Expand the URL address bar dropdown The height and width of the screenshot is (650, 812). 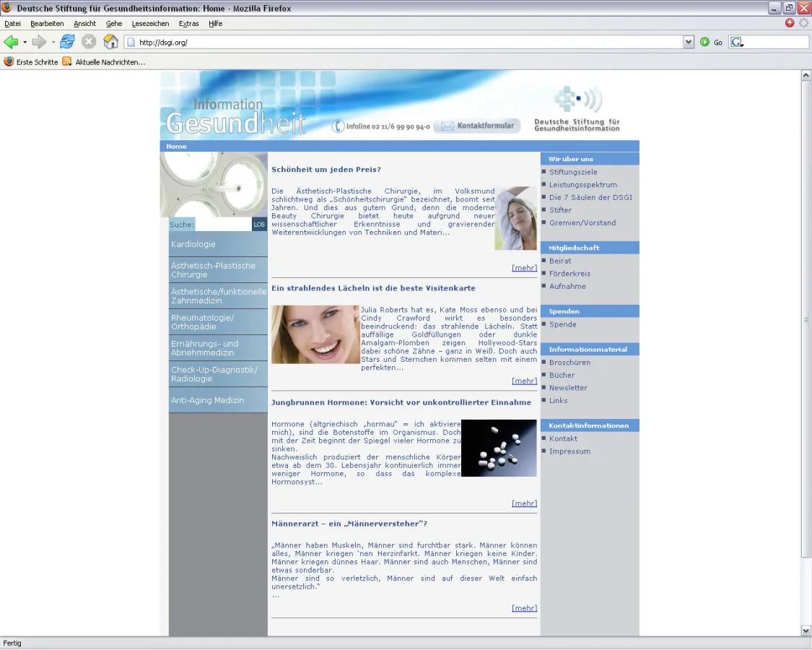point(688,43)
